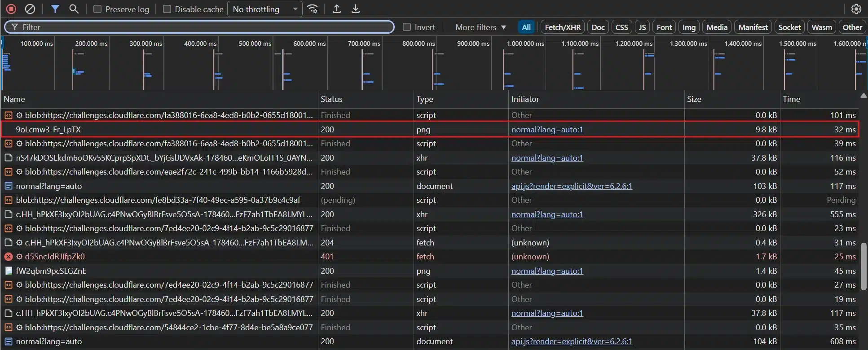This screenshot has height=350, width=868.
Task: Select the fW2qbm9pcSLGZnE png request
Action: 430,271
